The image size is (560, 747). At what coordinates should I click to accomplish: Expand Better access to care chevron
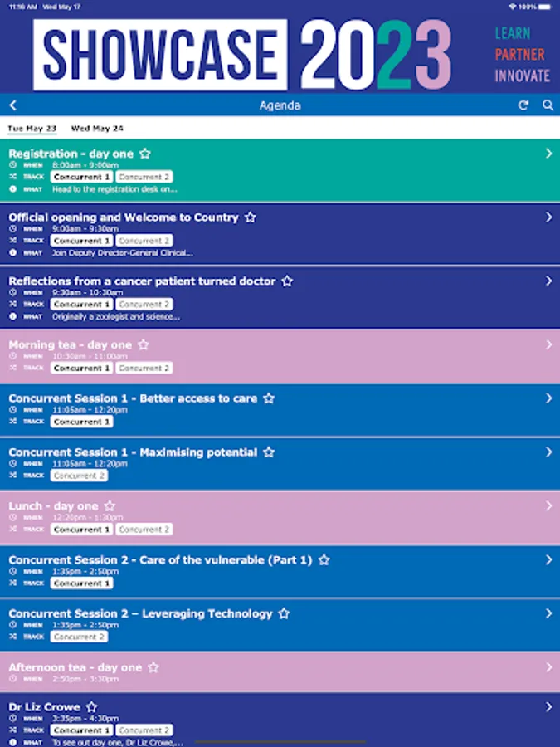pos(548,398)
